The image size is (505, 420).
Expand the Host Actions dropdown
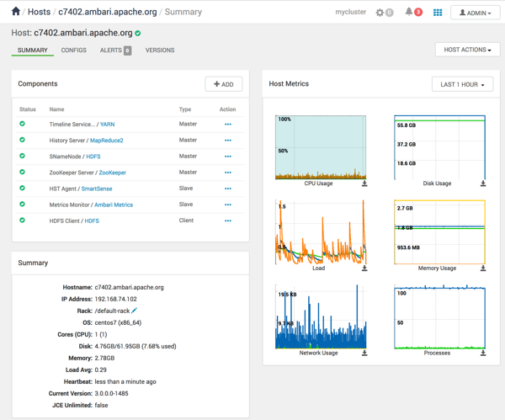467,51
